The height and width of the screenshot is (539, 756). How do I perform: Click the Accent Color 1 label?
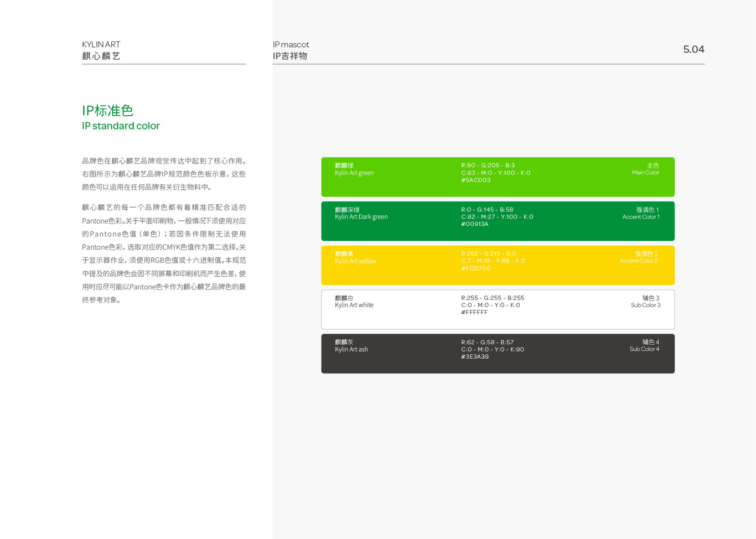[641, 217]
